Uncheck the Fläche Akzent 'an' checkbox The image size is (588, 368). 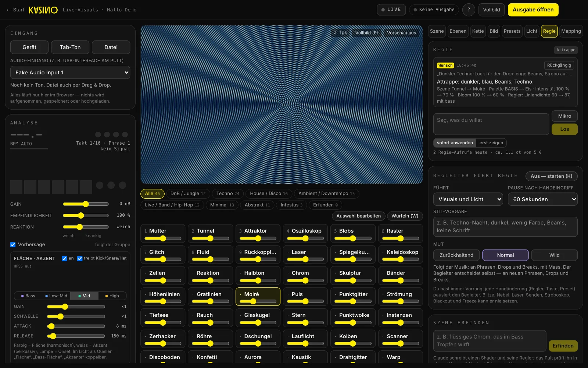pos(64,258)
